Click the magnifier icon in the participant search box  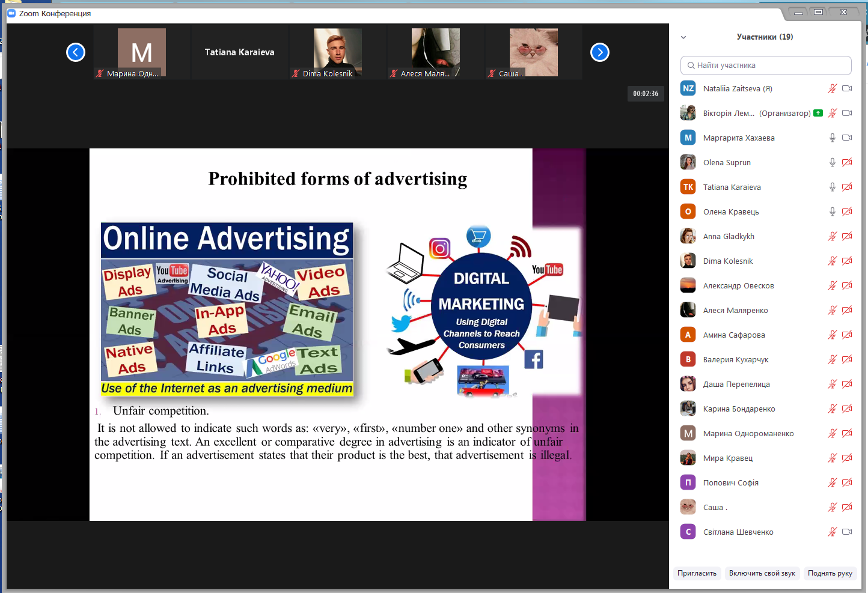(691, 65)
